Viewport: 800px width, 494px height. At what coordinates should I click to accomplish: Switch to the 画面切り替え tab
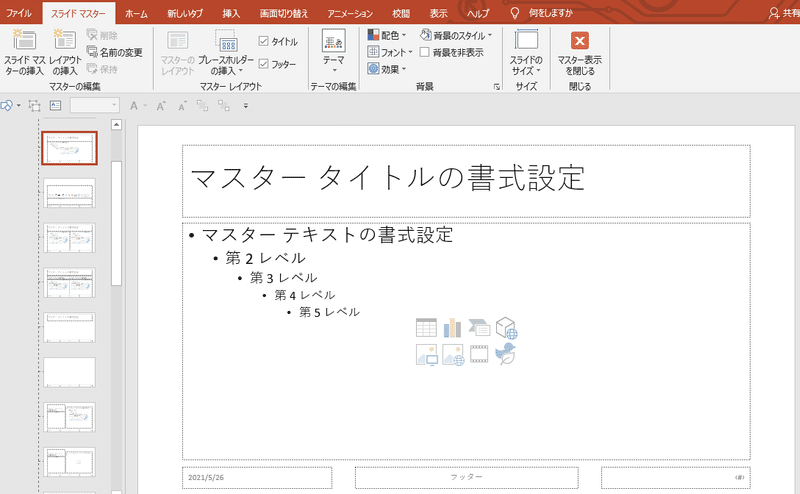coord(284,13)
